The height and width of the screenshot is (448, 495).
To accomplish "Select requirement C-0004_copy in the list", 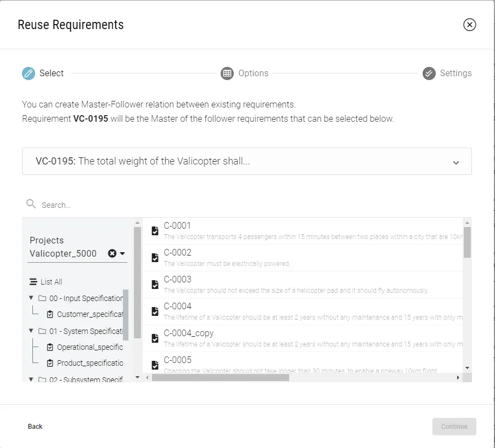I will 189,333.
